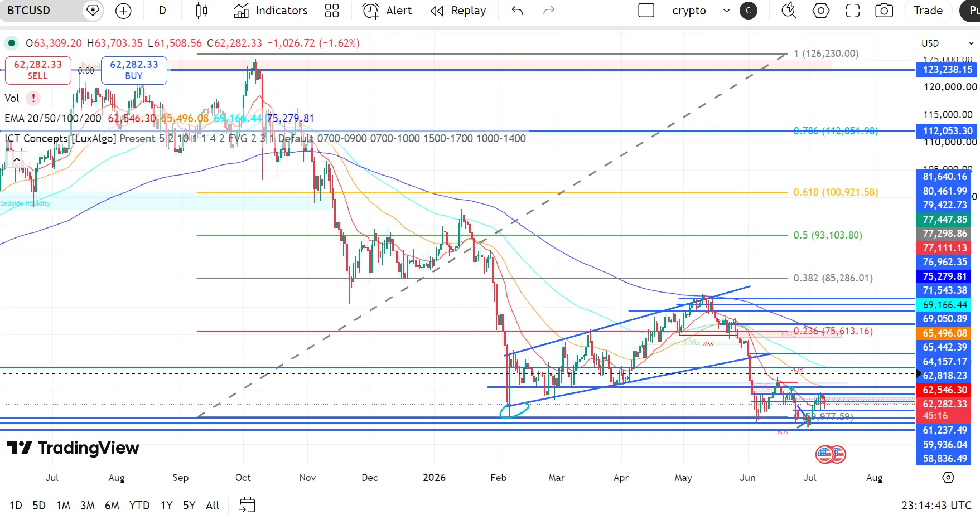Select the 3M time range
980x520 pixels.
pos(88,506)
